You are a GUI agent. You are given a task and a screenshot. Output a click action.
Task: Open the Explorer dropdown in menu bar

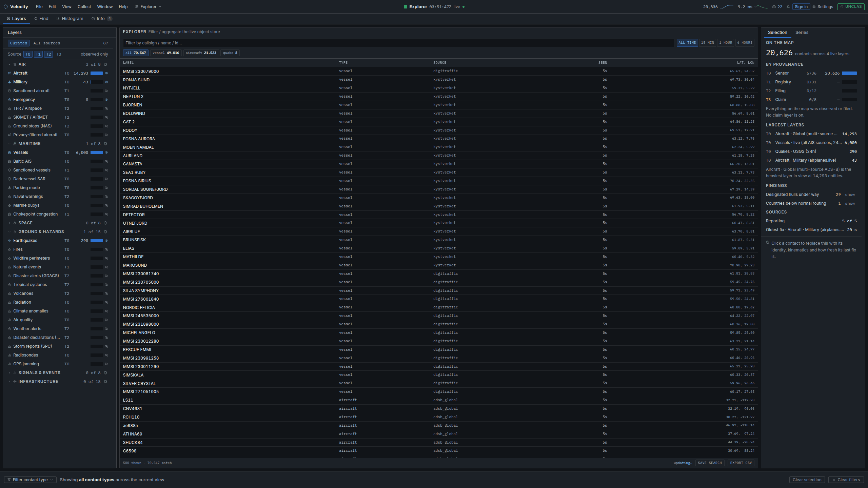coord(149,7)
